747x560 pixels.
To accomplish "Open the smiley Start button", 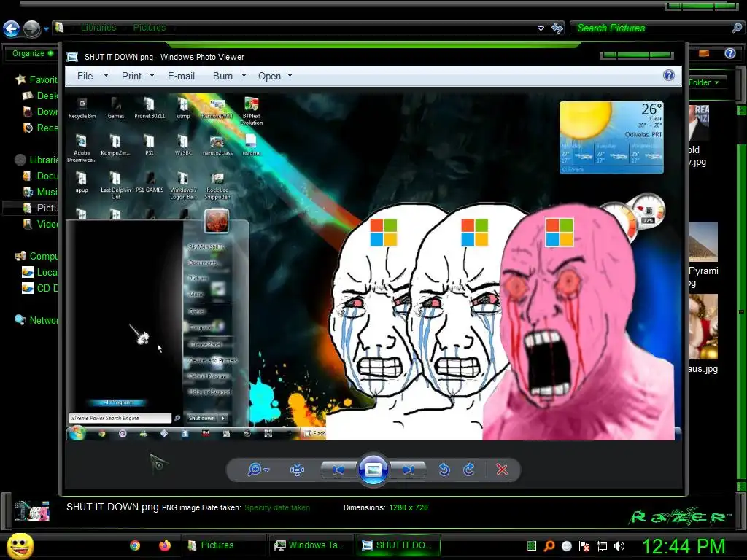I will tap(20, 545).
